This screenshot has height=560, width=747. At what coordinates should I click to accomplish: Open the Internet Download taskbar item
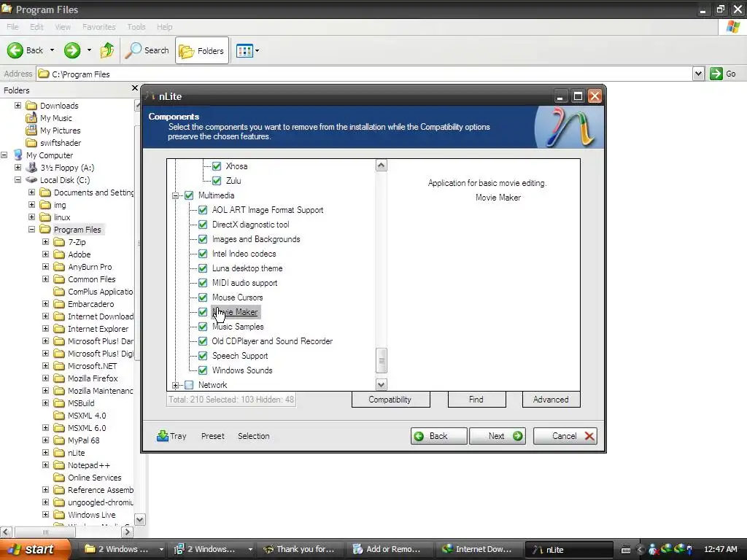477,549
